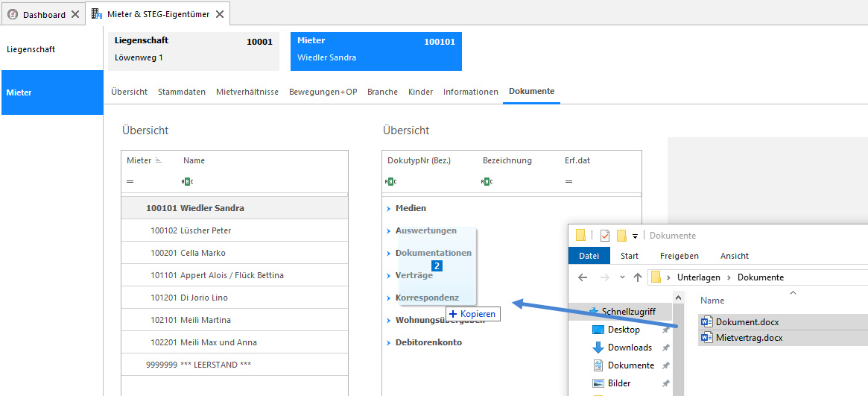Click Explorer's Back arrow

pyautogui.click(x=582, y=277)
